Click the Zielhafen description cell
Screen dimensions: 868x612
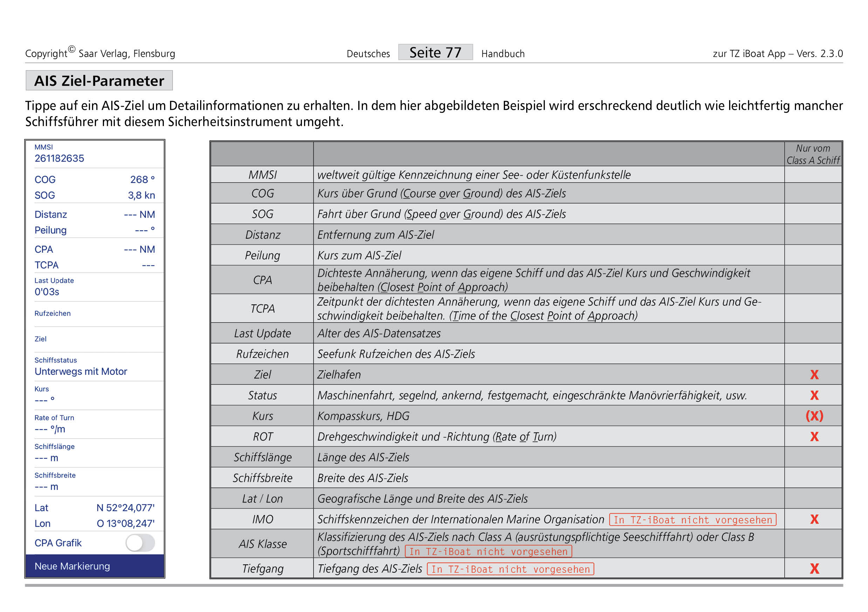tap(549, 375)
